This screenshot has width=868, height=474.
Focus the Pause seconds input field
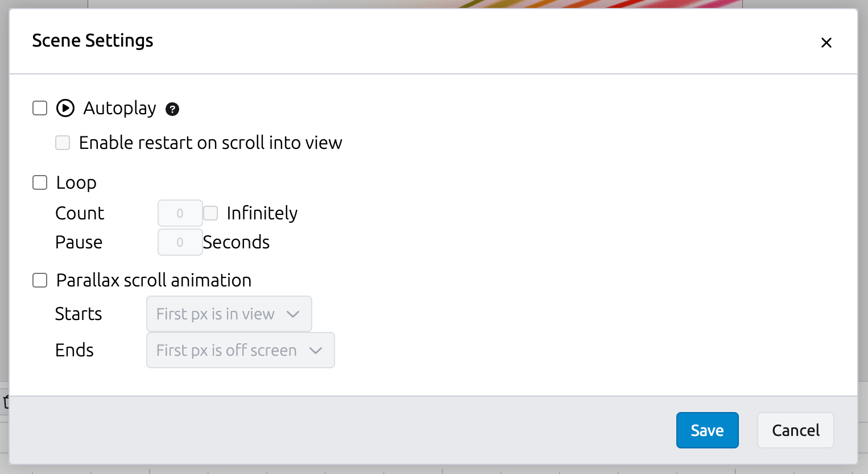coord(180,242)
